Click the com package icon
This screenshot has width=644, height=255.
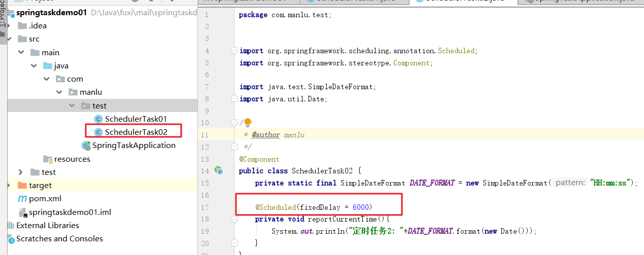(x=60, y=79)
